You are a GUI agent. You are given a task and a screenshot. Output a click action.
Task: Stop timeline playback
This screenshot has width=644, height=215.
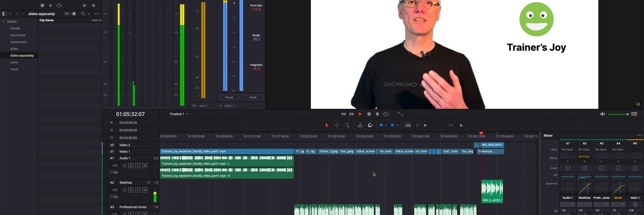(x=369, y=114)
